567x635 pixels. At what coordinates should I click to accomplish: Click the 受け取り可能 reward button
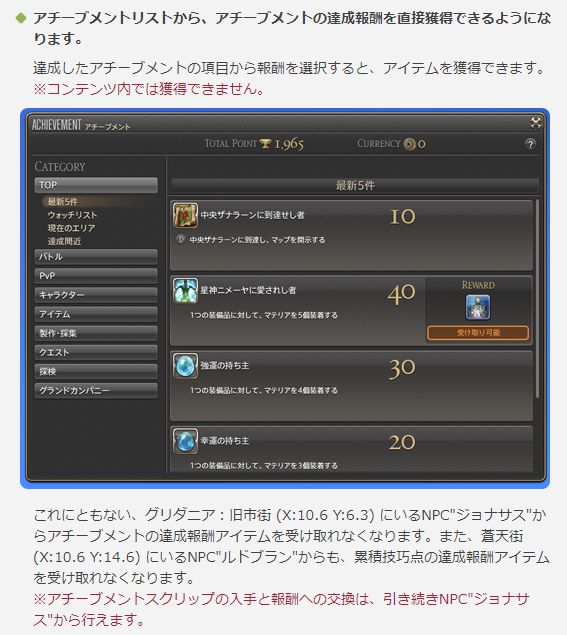tap(478, 332)
